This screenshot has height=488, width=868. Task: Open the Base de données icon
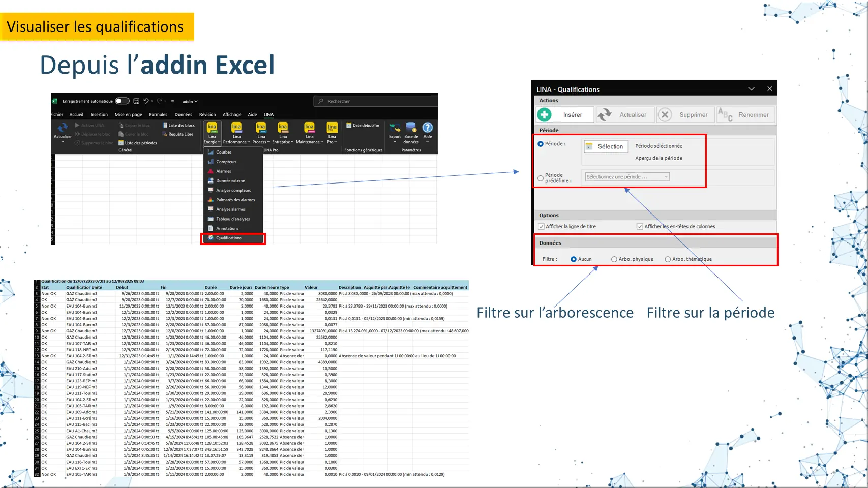[x=411, y=128]
